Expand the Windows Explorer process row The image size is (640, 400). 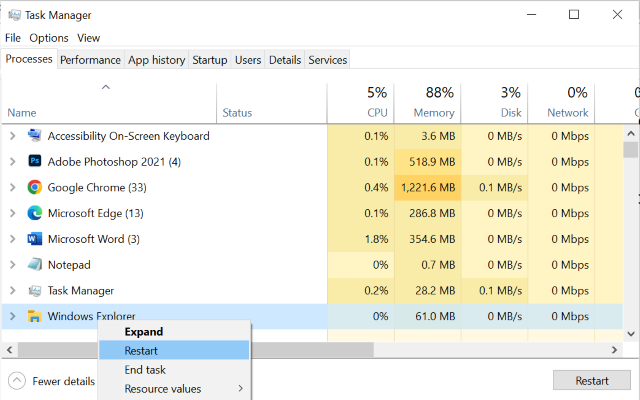(13, 316)
